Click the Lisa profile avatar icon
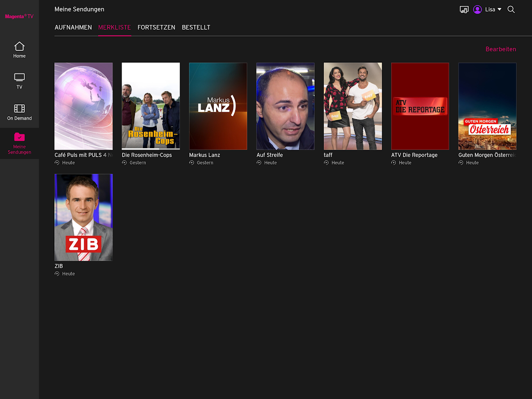 (x=477, y=9)
